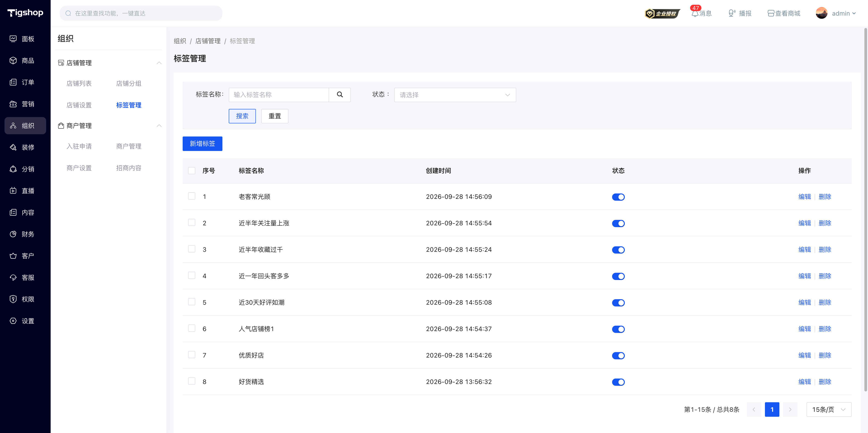Click the page 1 pagination button
This screenshot has width=868, height=433.
(x=772, y=409)
